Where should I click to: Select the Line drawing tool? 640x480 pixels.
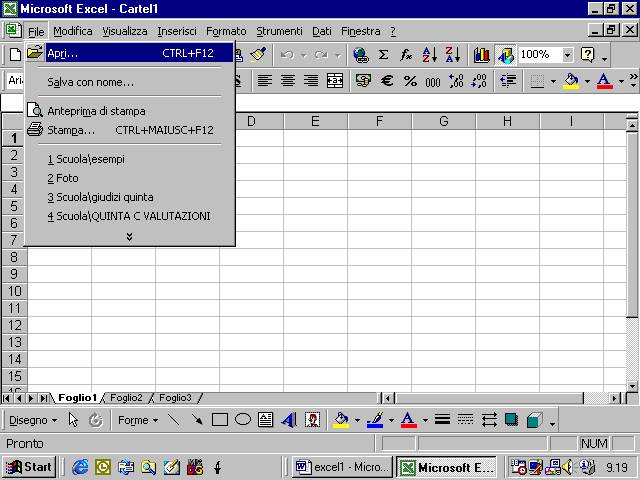174,420
